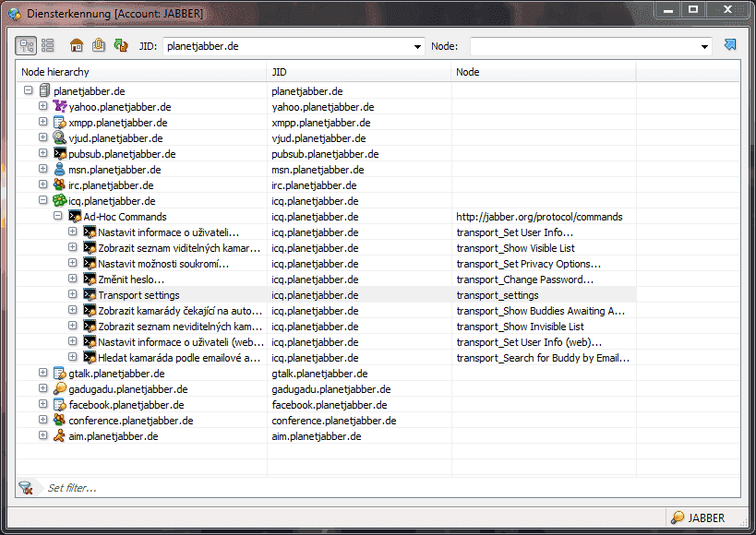Screen dimensions: 756x535
Task: Click the command icon of Ad-Hoc Commands
Action: (75, 216)
